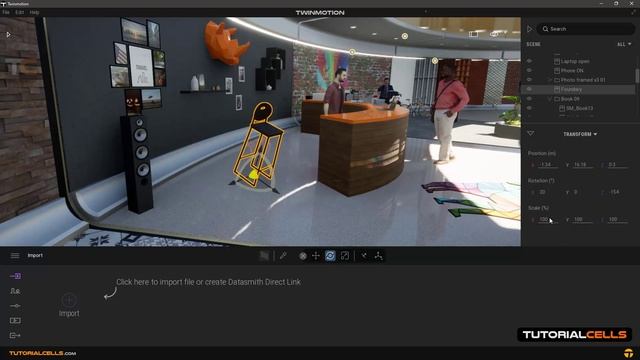Click the fullscreen icon at top right
The image size is (640, 360).
coord(634,13)
